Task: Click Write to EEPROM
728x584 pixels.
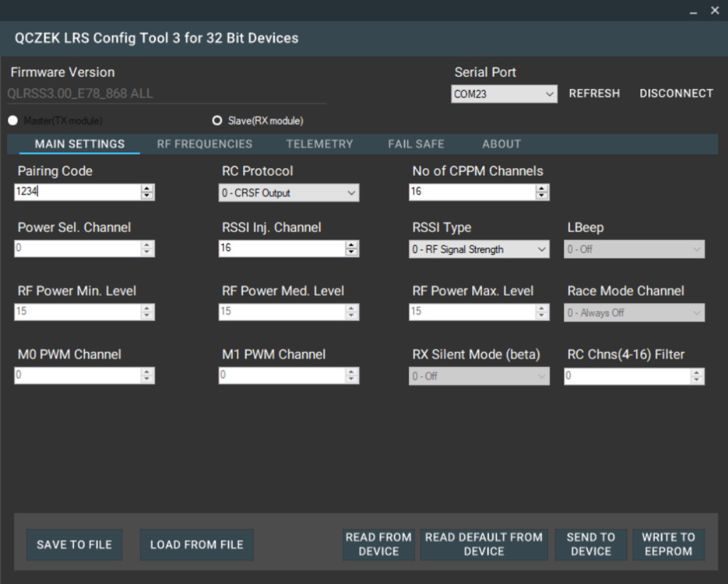Action: click(668, 544)
